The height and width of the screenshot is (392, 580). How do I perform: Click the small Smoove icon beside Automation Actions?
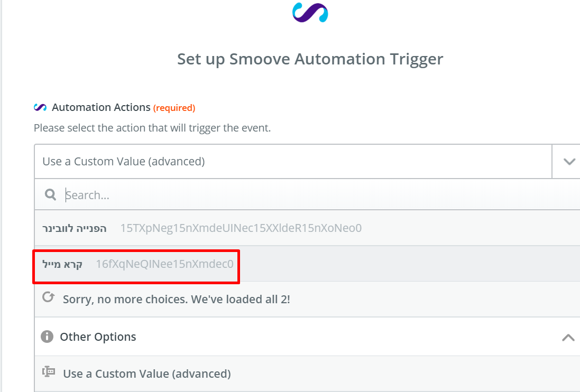[40, 108]
